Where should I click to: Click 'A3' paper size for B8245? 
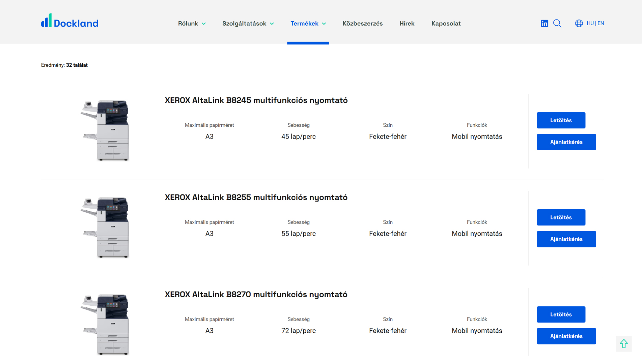[210, 136]
